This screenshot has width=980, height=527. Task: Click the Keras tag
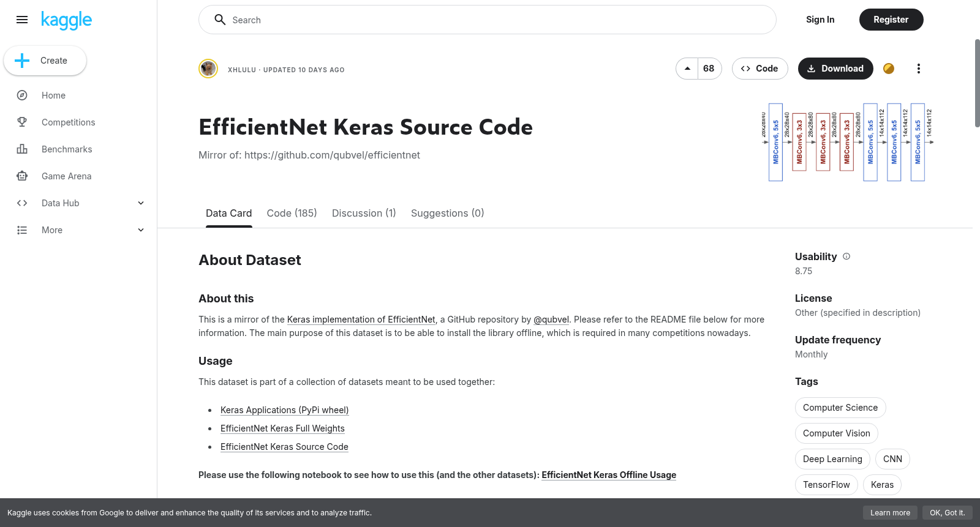[x=882, y=485]
